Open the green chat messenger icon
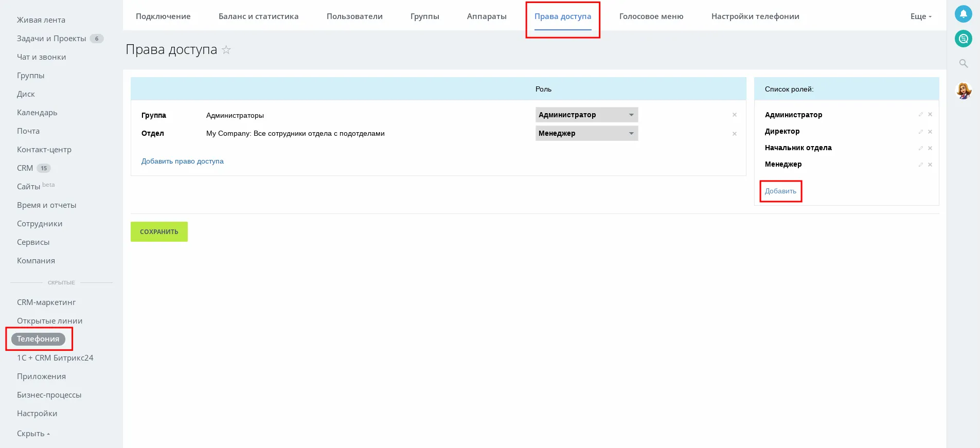 [x=963, y=39]
